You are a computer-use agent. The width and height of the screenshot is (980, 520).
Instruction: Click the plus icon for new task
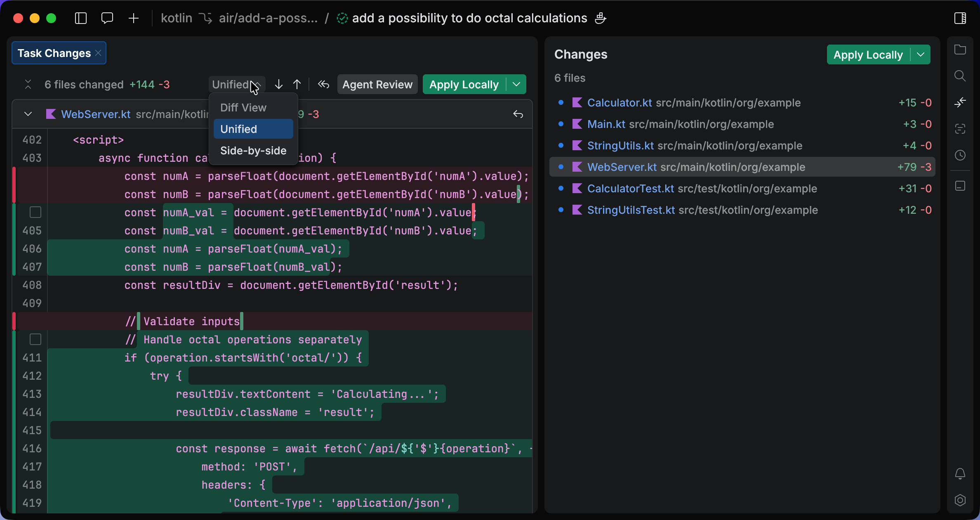point(134,18)
